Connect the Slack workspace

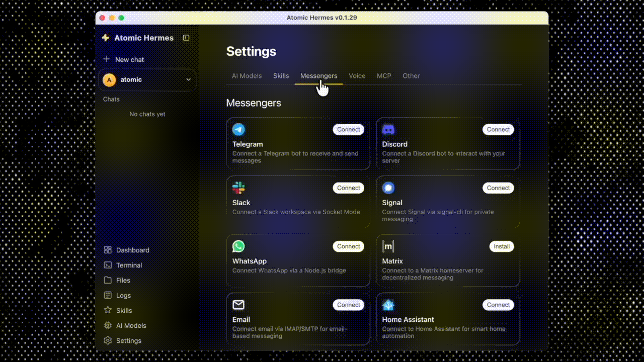(x=349, y=188)
